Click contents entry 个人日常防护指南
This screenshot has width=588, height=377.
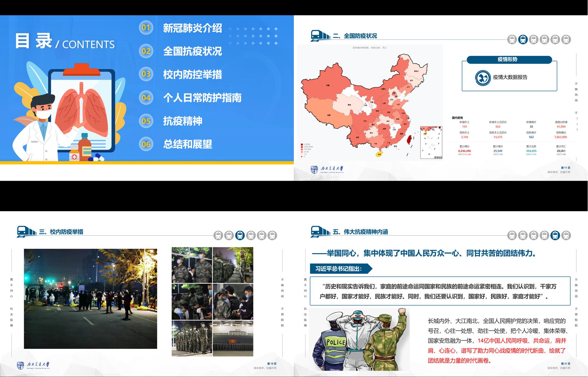point(202,98)
